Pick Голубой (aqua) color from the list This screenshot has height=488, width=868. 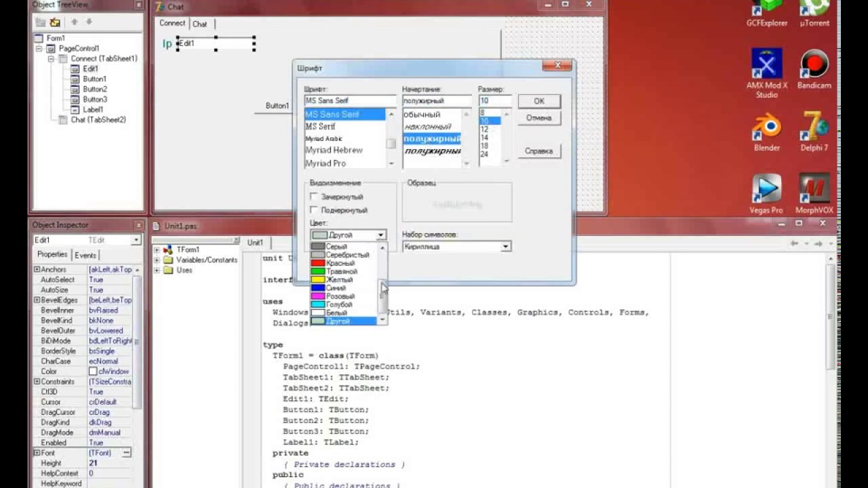(x=343, y=305)
